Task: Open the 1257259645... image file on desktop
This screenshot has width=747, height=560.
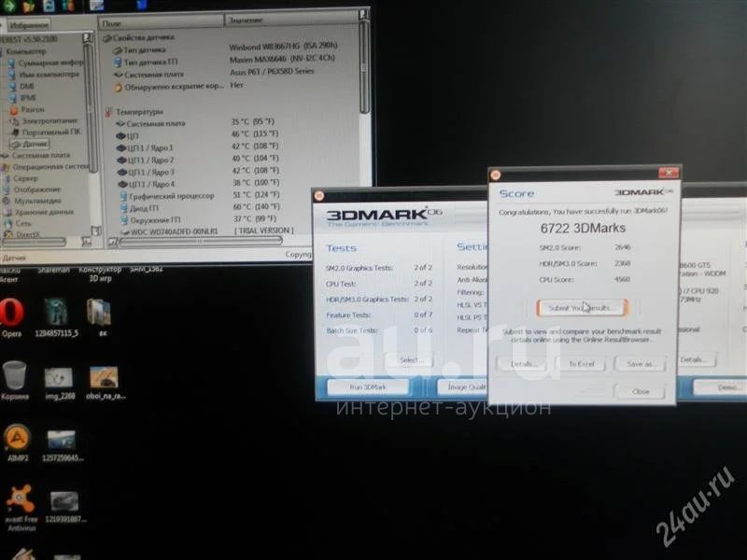Action: [x=62, y=446]
